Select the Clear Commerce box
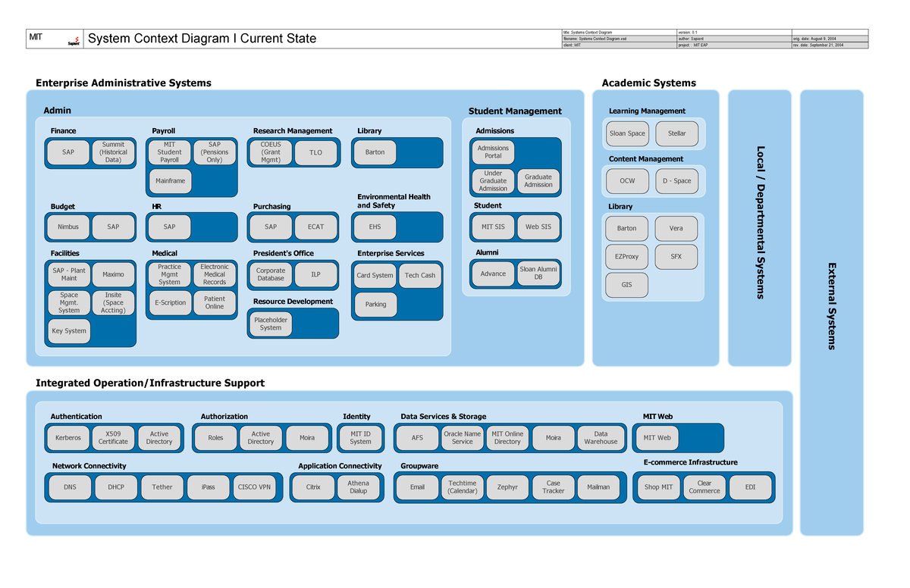 704,487
